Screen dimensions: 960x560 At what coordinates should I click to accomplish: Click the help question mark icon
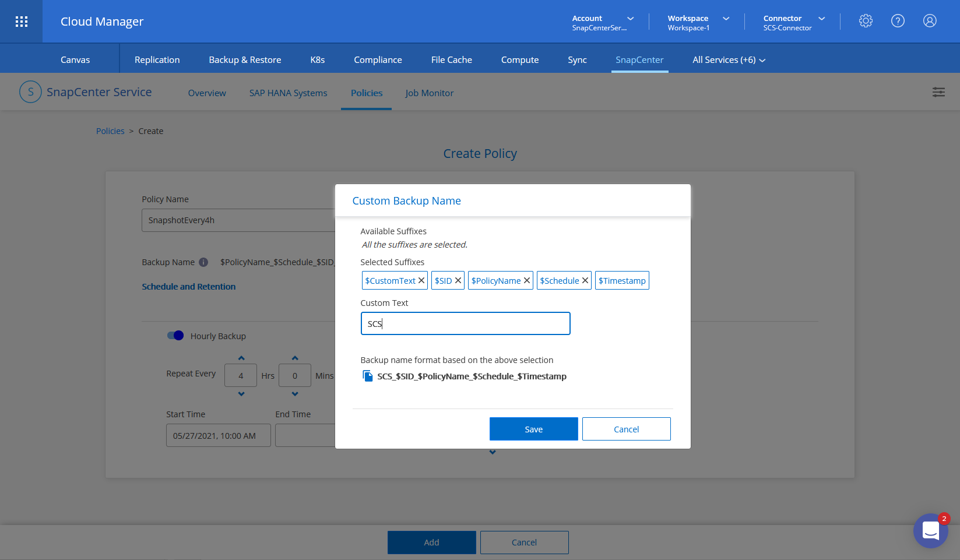[x=898, y=21]
